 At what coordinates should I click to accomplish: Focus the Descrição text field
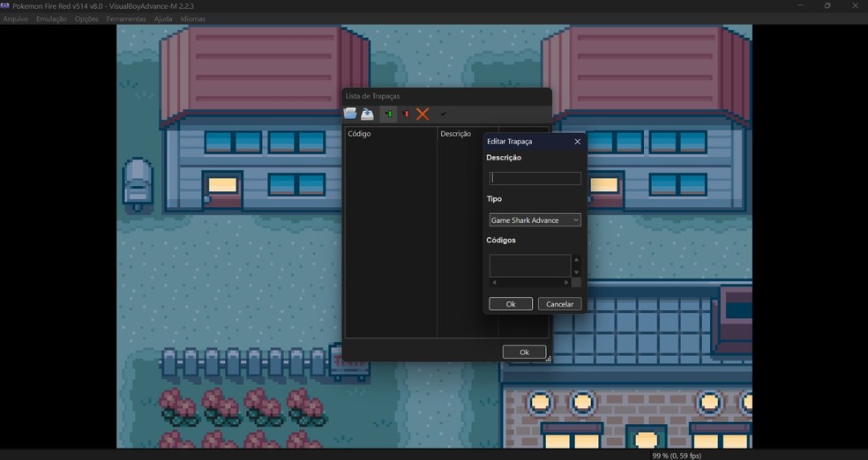[x=535, y=178]
